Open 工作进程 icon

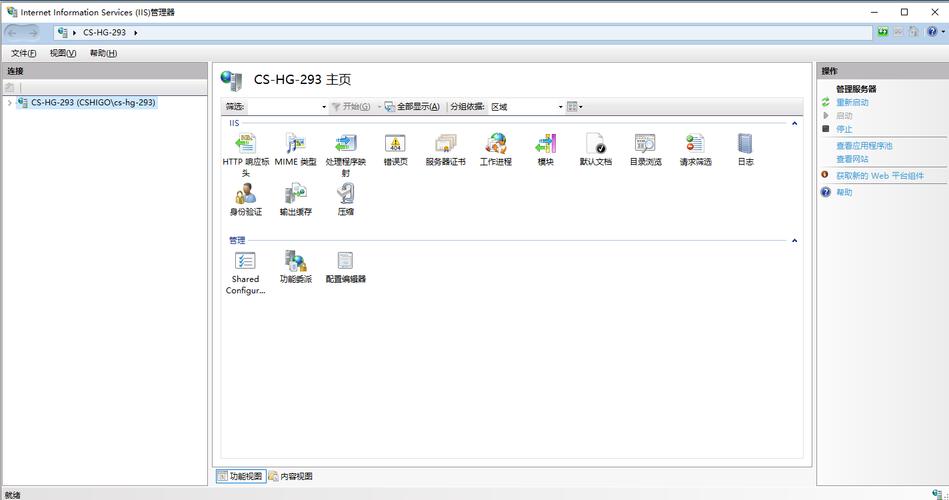click(496, 143)
